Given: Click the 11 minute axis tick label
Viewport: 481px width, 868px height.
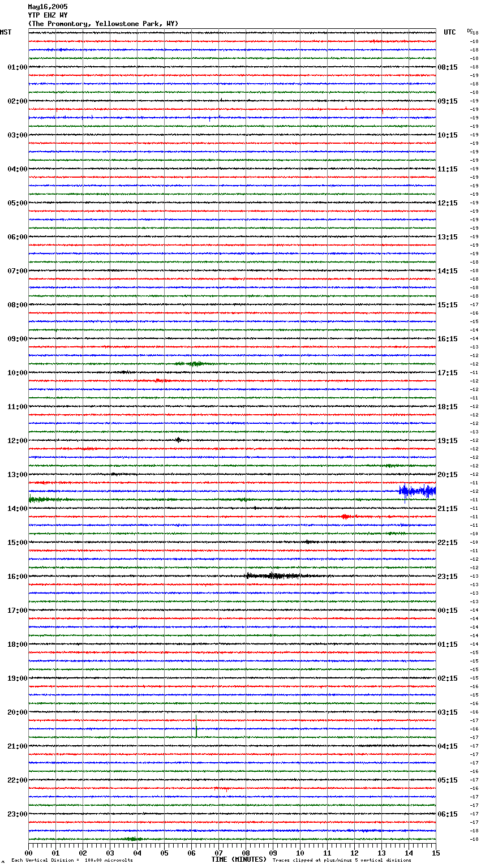Looking at the screenshot, I should [x=327, y=852].
